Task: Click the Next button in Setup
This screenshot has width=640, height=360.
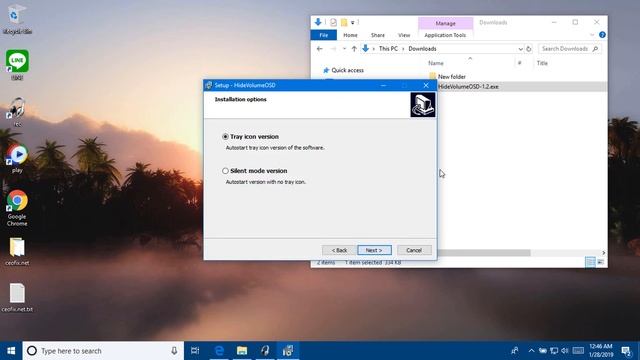Action: 374,250
